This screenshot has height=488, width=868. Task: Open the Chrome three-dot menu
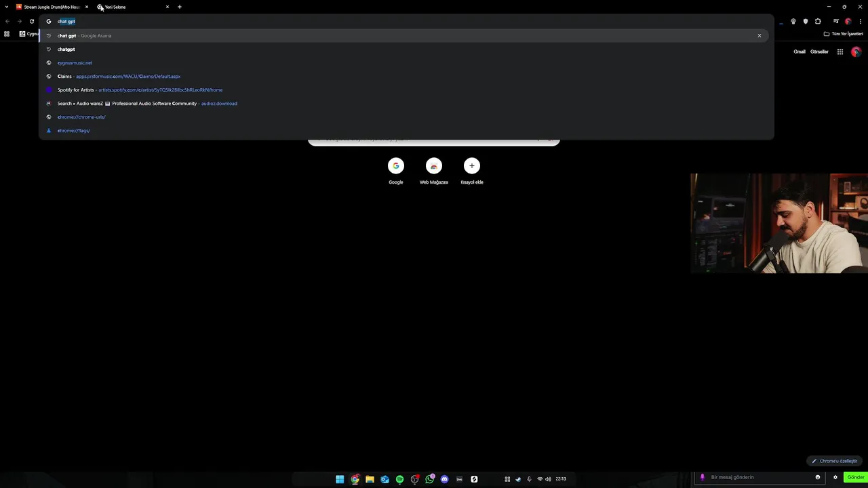pos(861,21)
